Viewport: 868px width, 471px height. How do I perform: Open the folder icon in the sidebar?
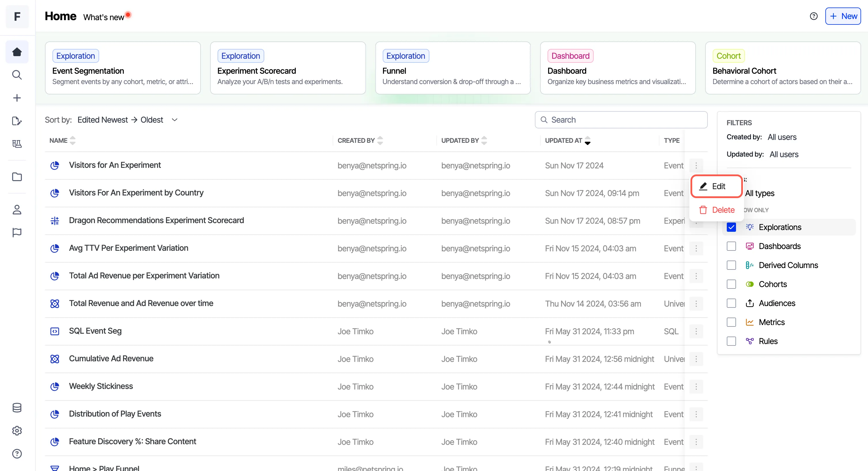pyautogui.click(x=17, y=177)
